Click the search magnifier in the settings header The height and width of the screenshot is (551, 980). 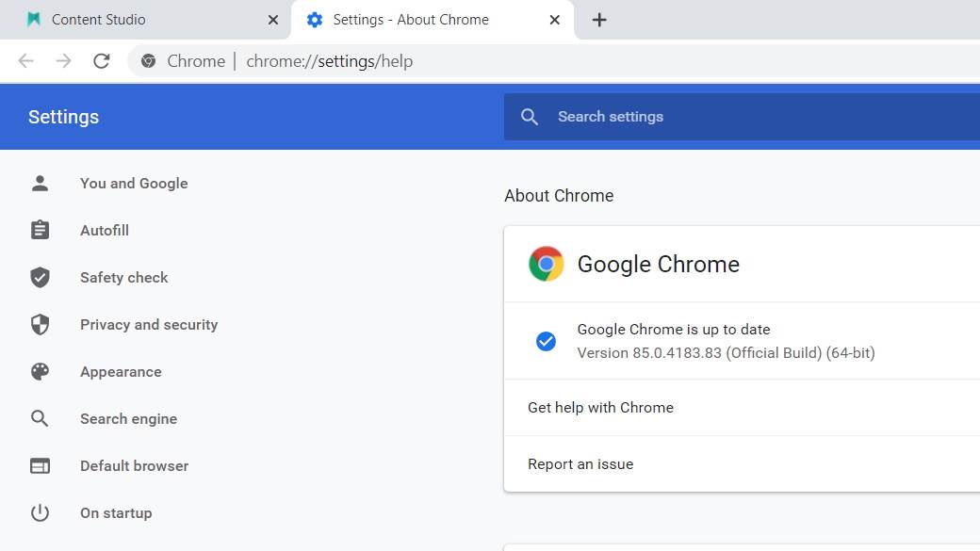(530, 117)
